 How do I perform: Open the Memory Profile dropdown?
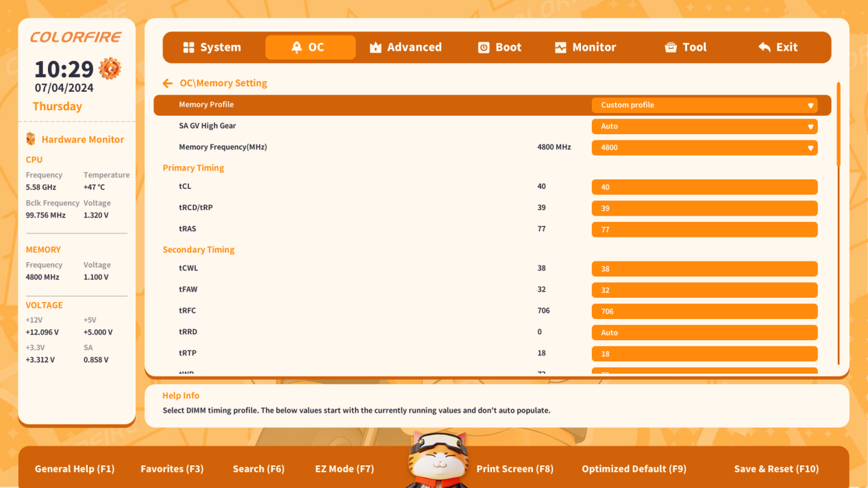704,105
